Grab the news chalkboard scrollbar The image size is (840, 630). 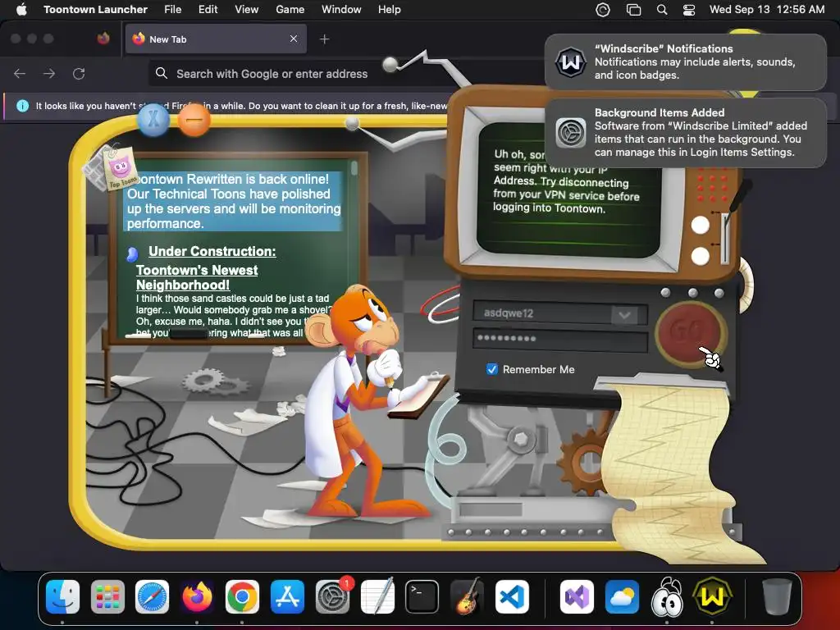point(354,168)
